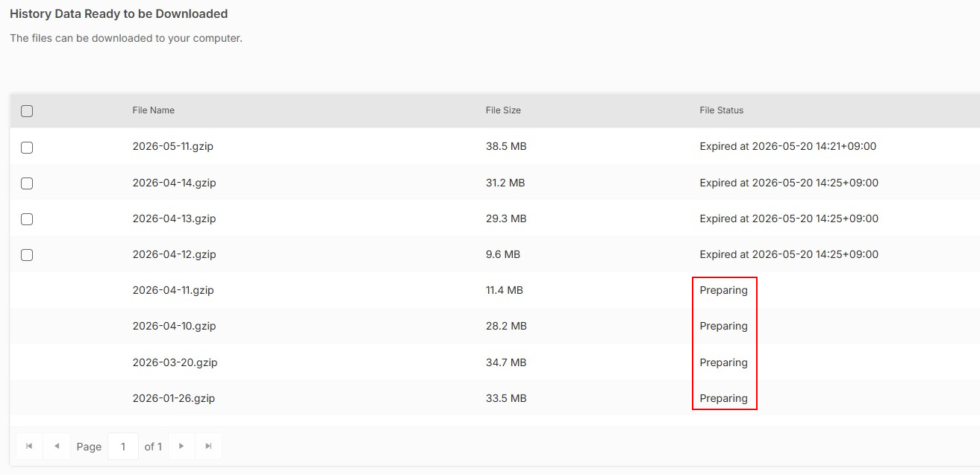
Task: Click the page number input field
Action: (123, 446)
